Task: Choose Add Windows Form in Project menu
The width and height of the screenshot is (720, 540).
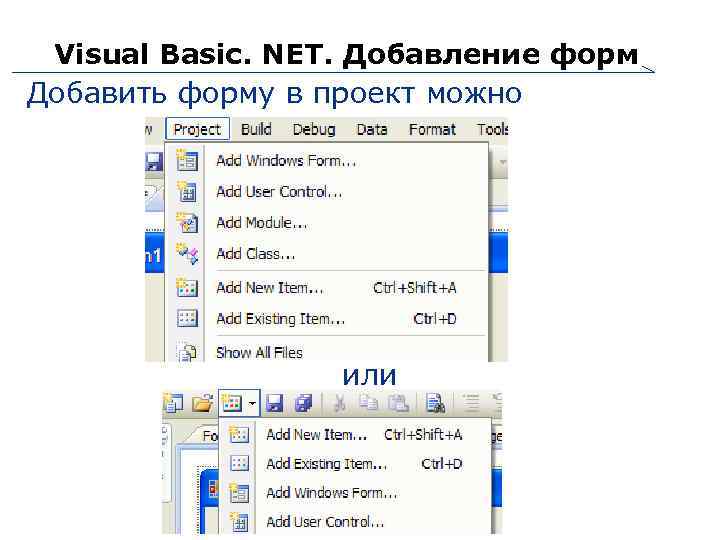Action: coord(326,161)
